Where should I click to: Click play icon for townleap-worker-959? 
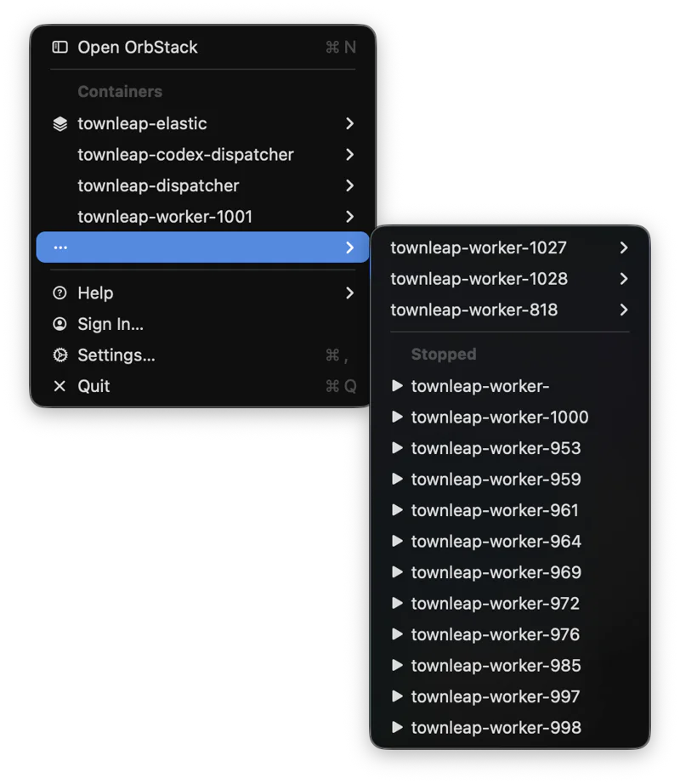coord(397,479)
